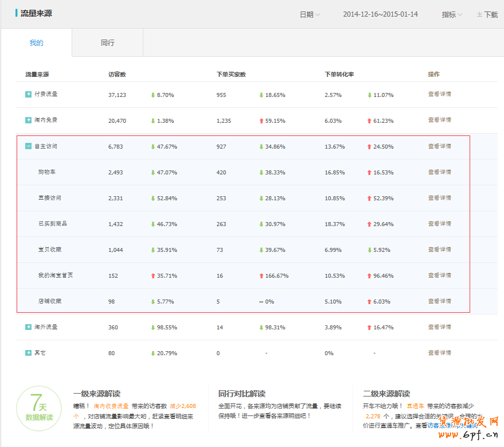Open details link for 店铺收藏
The width and height of the screenshot is (504, 447).
pyautogui.click(x=439, y=301)
